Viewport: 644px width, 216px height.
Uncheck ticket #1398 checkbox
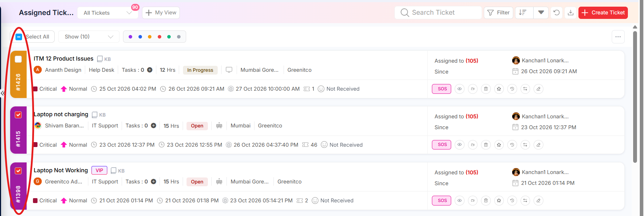click(18, 171)
